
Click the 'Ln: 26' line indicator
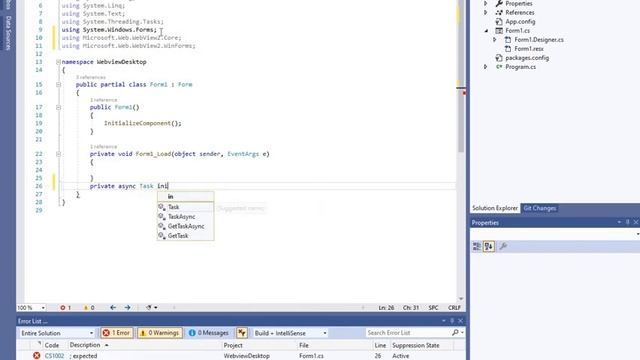coord(386,308)
